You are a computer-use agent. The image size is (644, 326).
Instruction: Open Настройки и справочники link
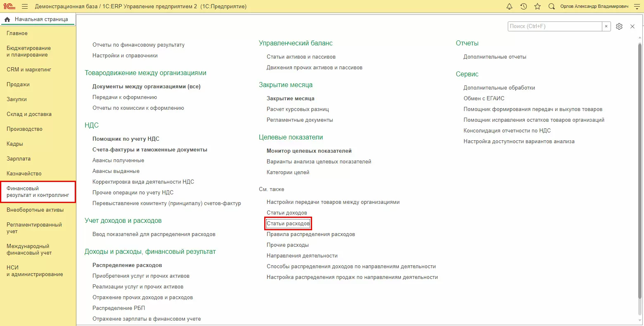pos(125,56)
